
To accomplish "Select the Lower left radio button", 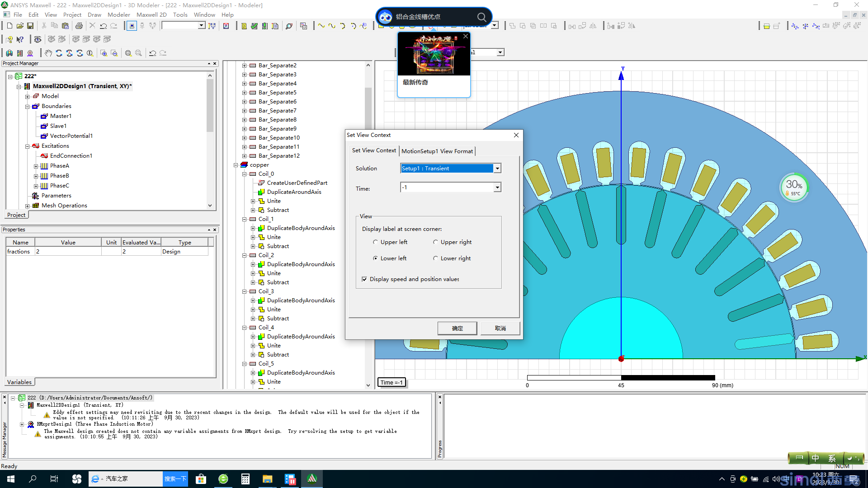I will [x=375, y=258].
